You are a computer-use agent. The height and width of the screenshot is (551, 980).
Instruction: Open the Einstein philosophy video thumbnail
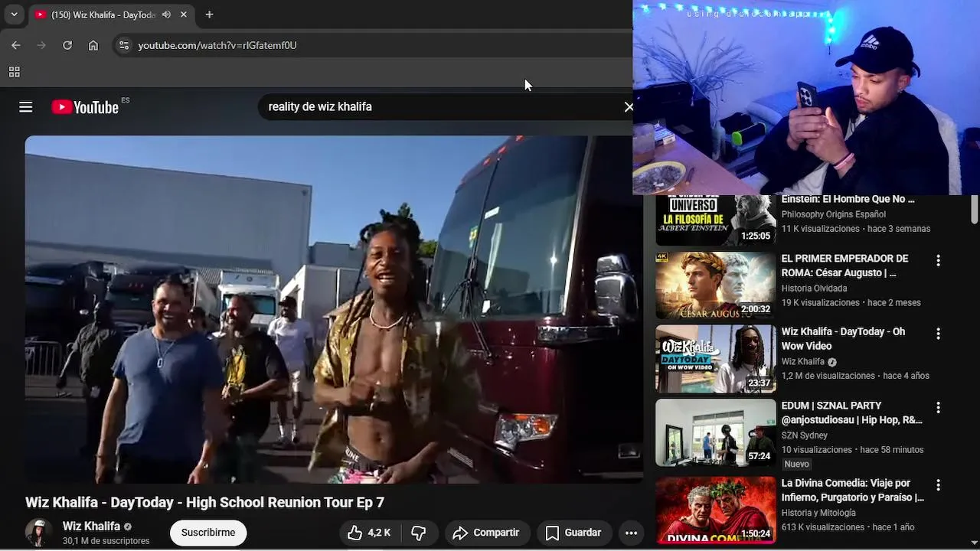(x=716, y=220)
